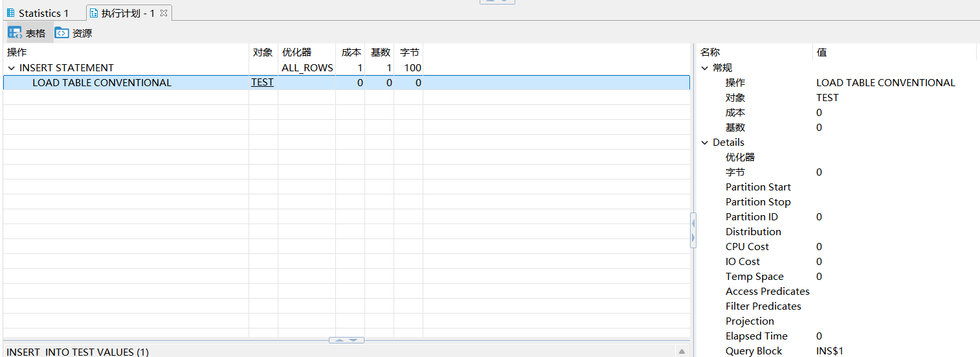The image size is (980, 357).
Task: Sort by the 成本 column header
Action: (x=351, y=52)
